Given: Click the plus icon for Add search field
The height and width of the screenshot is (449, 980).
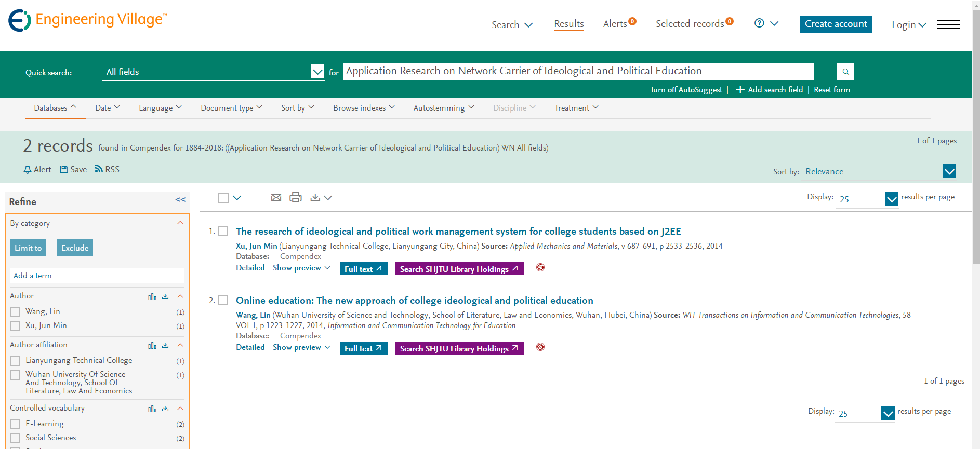Looking at the screenshot, I should point(740,90).
